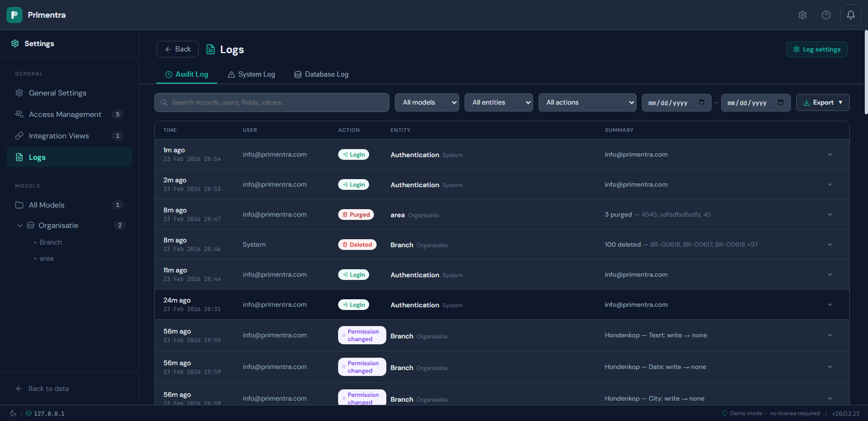The height and width of the screenshot is (421, 868).
Task: Click All Models folder icon
Action: pyautogui.click(x=19, y=205)
